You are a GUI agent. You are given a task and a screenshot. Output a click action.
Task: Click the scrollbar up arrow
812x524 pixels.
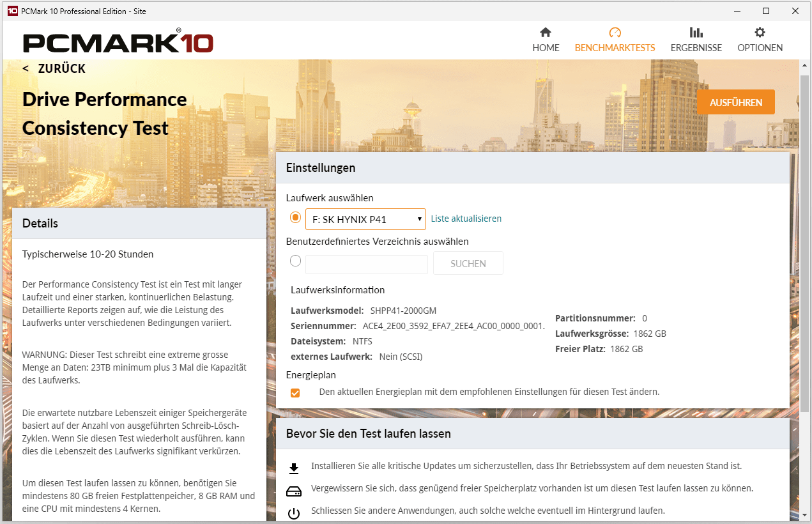pyautogui.click(x=805, y=65)
